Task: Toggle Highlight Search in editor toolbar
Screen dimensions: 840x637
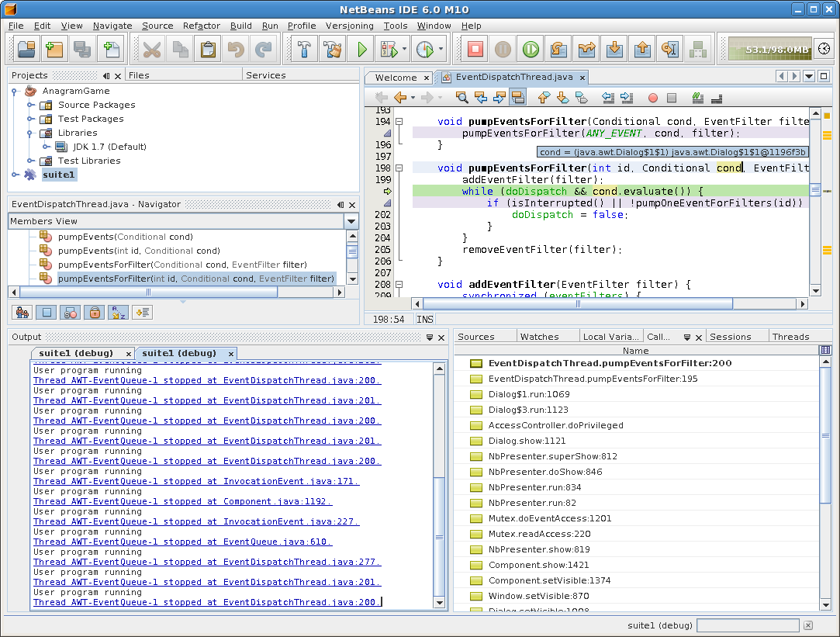Action: click(518, 98)
